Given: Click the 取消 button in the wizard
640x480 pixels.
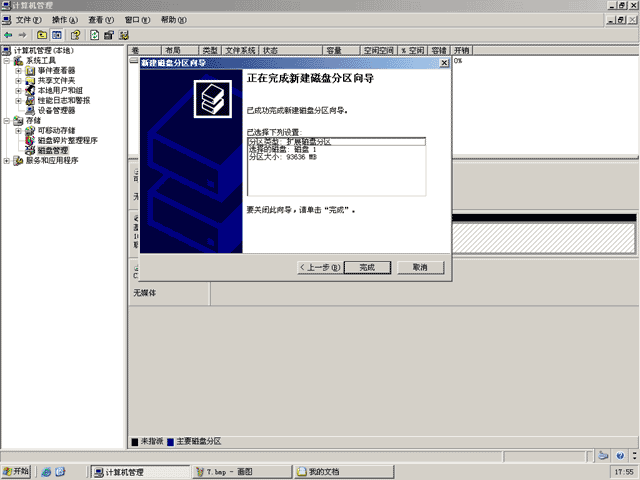Looking at the screenshot, I should pos(420,268).
